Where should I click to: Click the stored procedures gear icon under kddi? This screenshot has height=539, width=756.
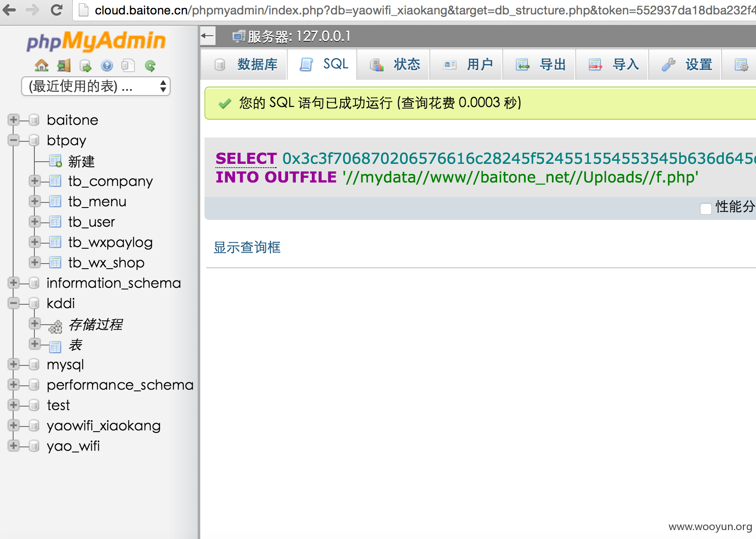(x=55, y=327)
